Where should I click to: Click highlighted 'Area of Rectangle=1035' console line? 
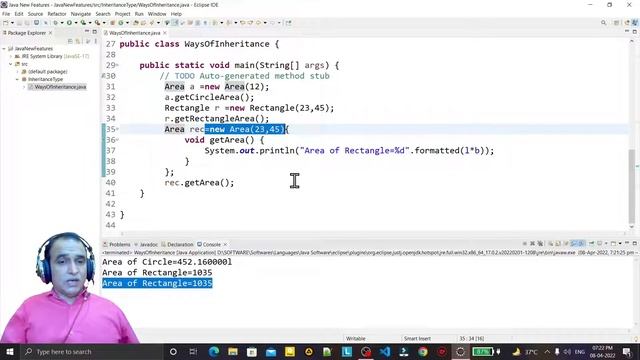[157, 283]
